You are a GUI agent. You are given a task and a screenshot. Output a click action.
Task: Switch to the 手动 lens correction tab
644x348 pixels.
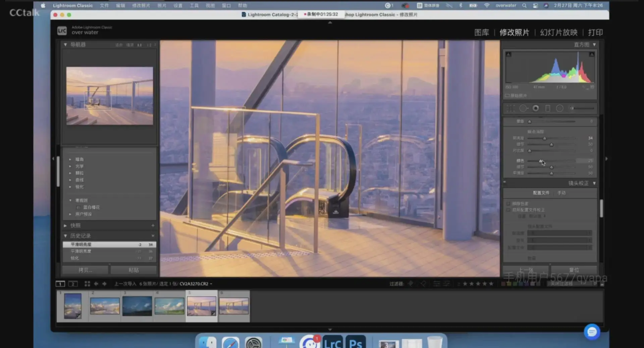[561, 193]
